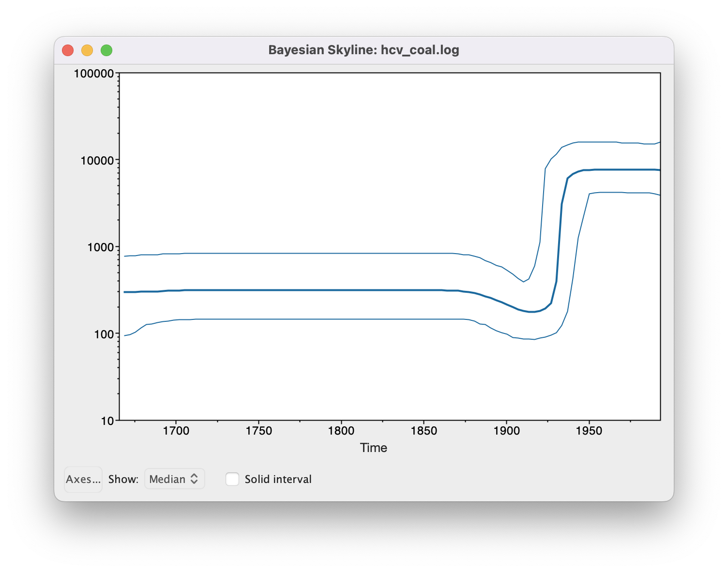Minimize the window with the yellow button

(x=87, y=50)
